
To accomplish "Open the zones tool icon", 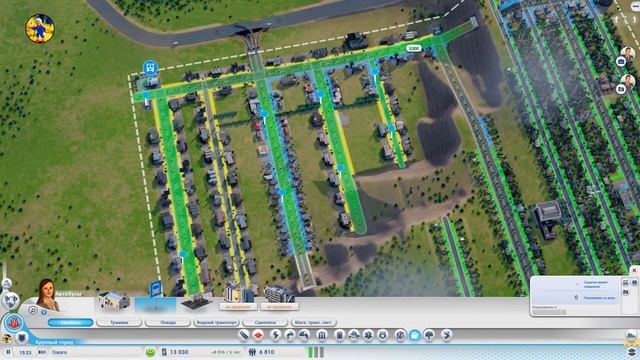I will (258, 335).
